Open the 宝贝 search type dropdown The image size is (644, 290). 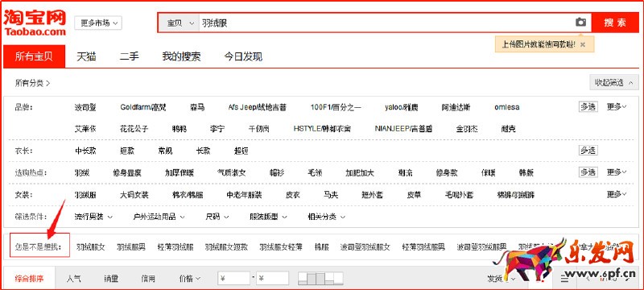(179, 23)
